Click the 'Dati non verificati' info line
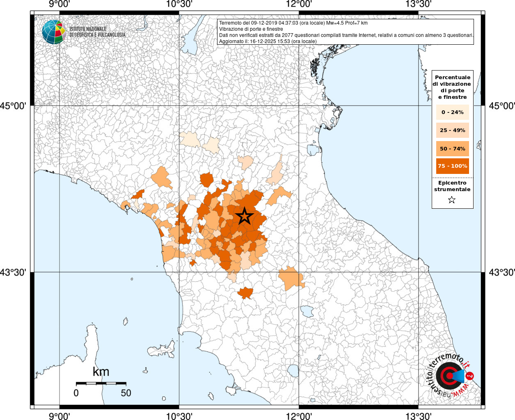The height and width of the screenshot is (420, 515). 346,35
